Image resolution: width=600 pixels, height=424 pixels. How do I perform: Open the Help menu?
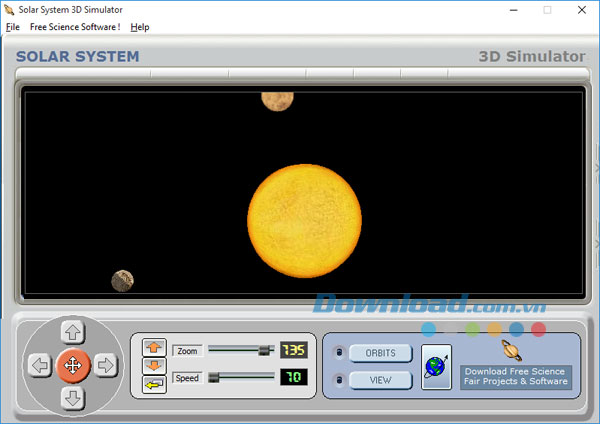(x=140, y=27)
